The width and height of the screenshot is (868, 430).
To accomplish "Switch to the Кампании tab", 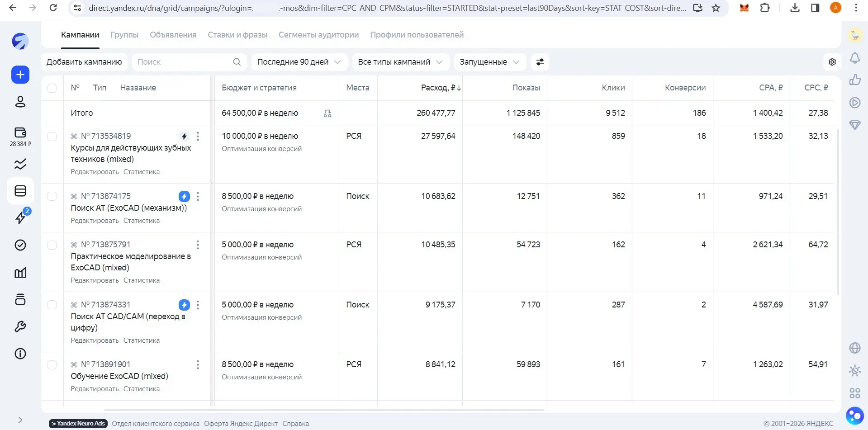I will pos(80,35).
